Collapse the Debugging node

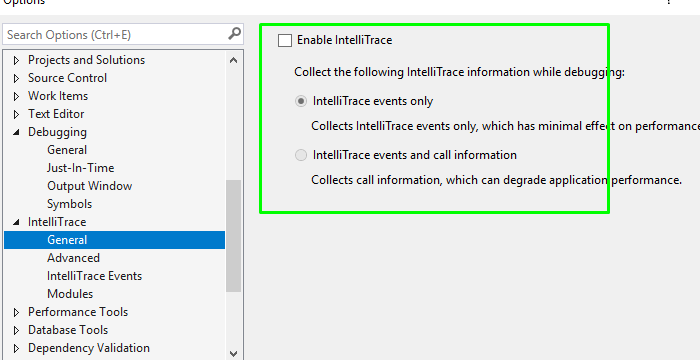click(17, 132)
